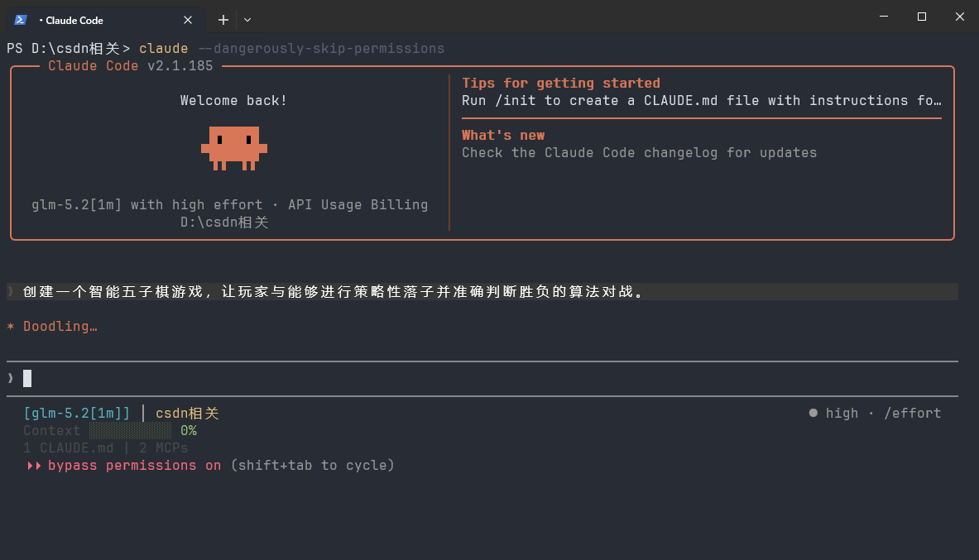The height and width of the screenshot is (560, 979).
Task: Close the terminal window
Action: 960,17
